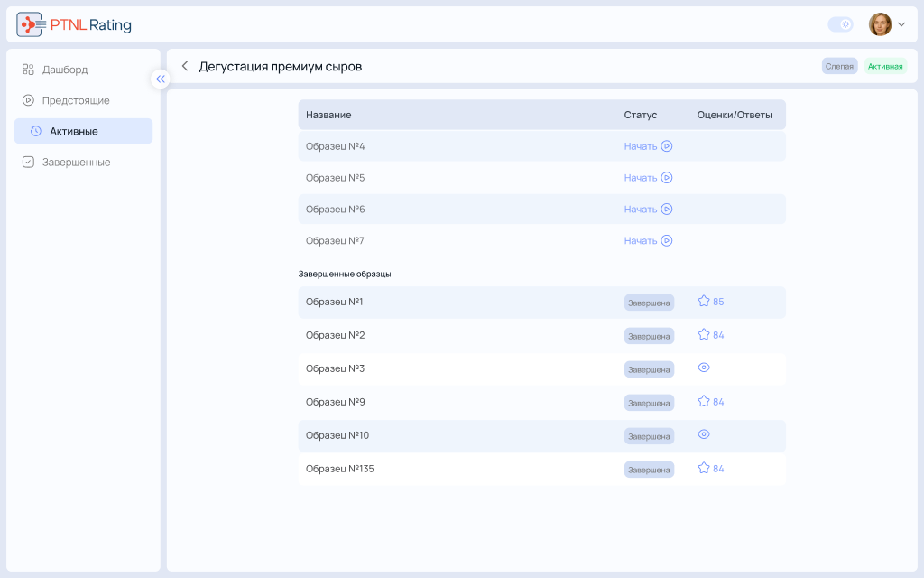Click Начать link for Образец №7
Image resolution: width=924 pixels, height=578 pixels.
click(641, 240)
